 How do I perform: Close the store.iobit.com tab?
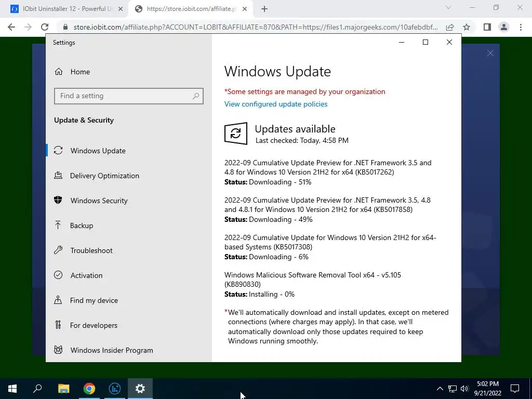coord(245,9)
